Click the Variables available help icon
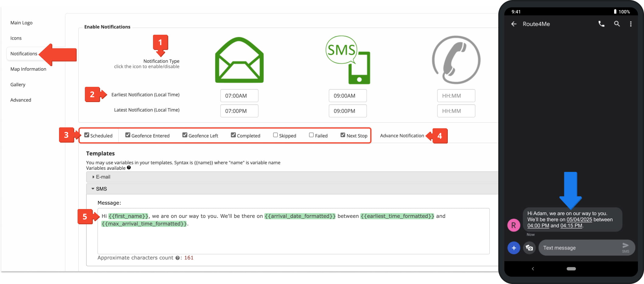Screen dimensions: 644x284 point(129,168)
